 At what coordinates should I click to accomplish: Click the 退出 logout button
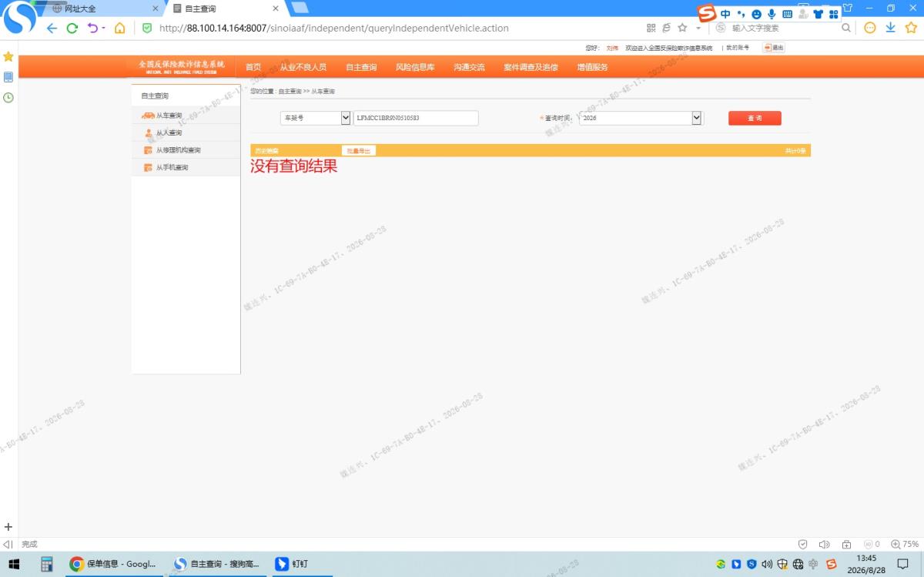(x=774, y=48)
